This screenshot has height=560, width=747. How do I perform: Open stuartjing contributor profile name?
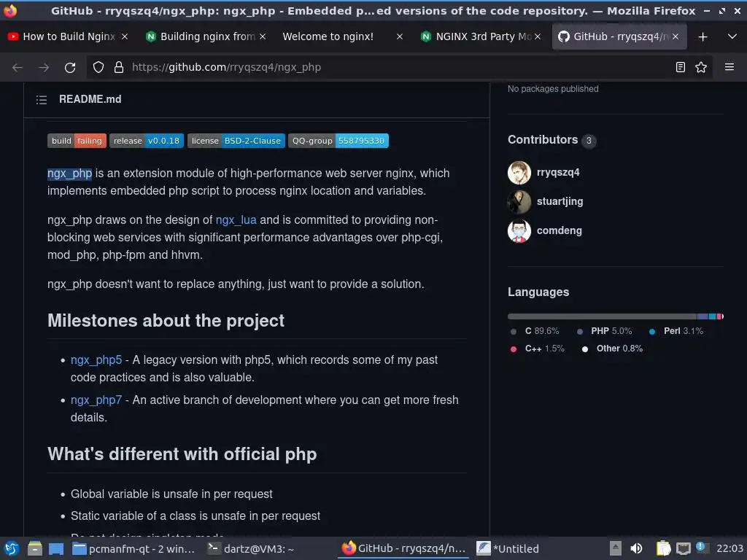tap(560, 201)
